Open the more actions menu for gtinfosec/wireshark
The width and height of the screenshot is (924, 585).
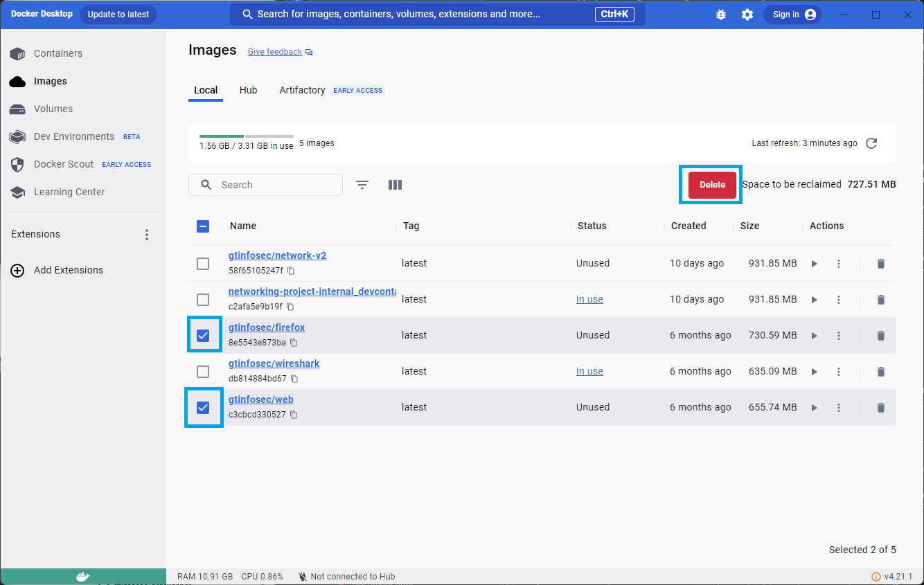click(839, 371)
